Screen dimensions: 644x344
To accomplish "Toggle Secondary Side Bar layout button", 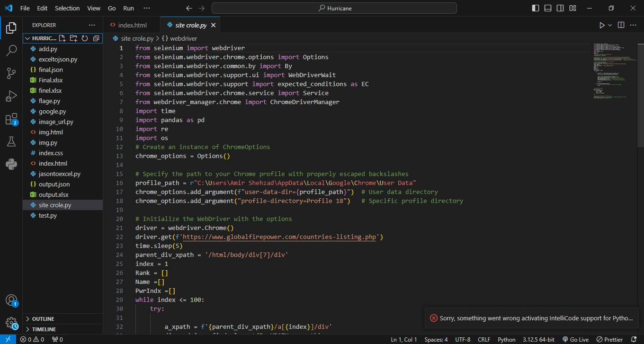I will 560,8.
